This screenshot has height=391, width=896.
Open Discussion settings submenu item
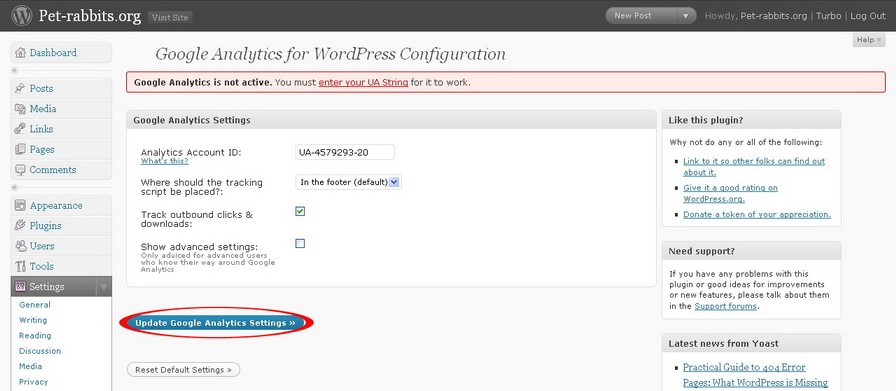(x=40, y=351)
